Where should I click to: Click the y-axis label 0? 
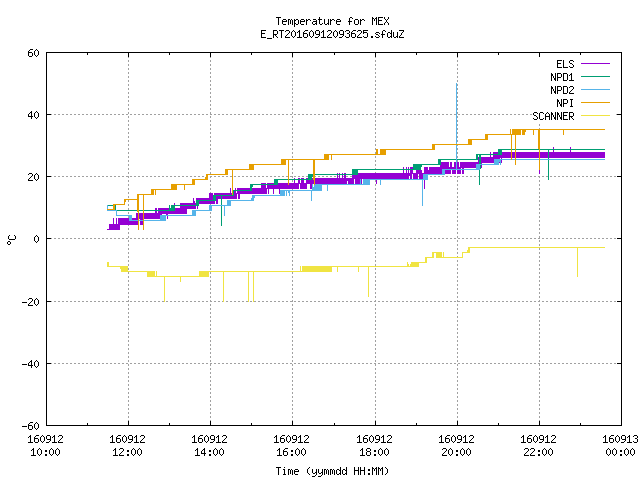36,239
